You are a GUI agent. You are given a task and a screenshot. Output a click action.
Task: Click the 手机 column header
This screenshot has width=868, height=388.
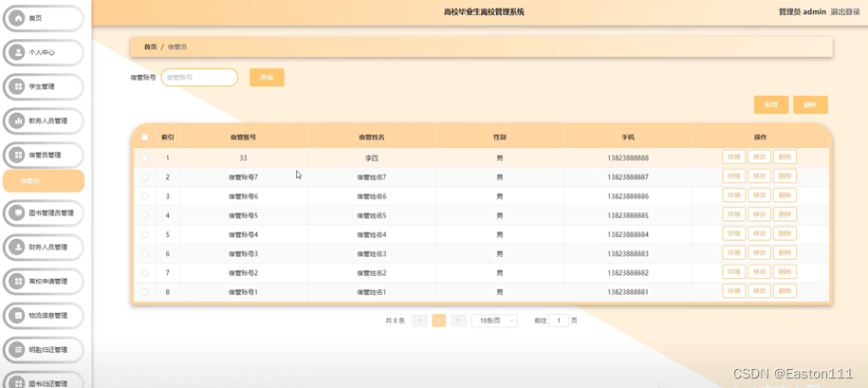coord(628,138)
